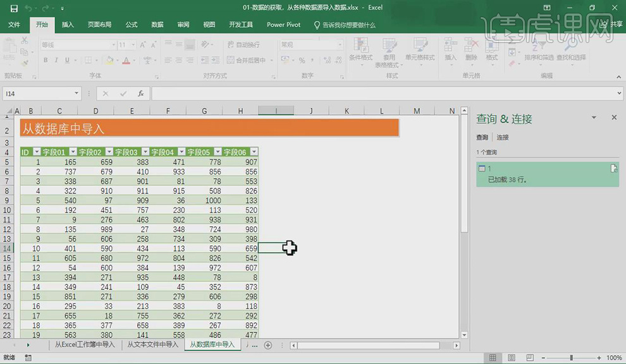The image size is (626, 364).
Task: Open the 字段02 filter dropdown
Action: [109, 152]
